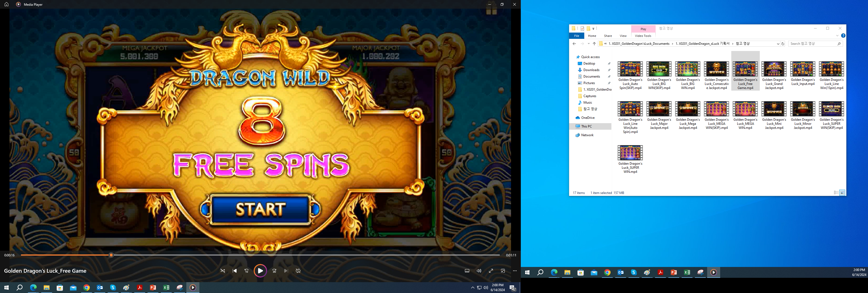The image size is (868, 293).
Task: Enter fullscreen mode in Media Player
Action: tap(491, 271)
